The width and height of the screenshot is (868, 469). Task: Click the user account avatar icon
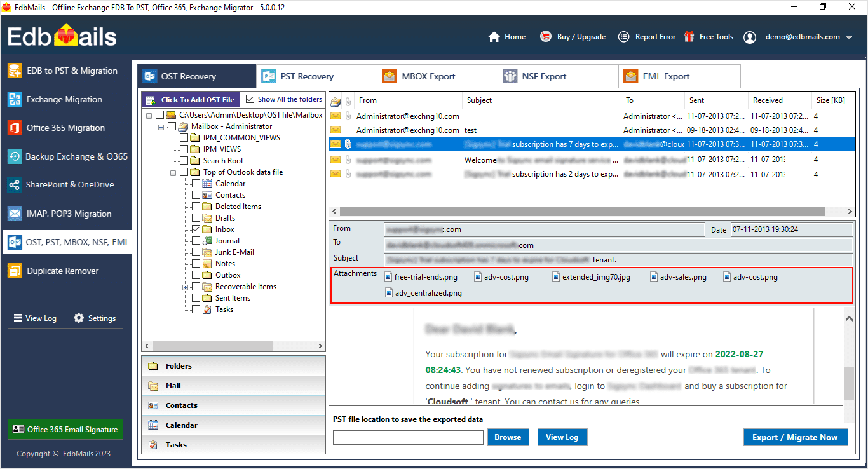click(x=750, y=37)
